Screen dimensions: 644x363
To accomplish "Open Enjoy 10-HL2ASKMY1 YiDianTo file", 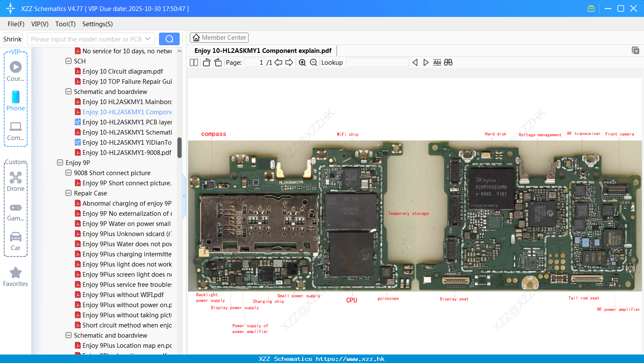I will click(123, 142).
